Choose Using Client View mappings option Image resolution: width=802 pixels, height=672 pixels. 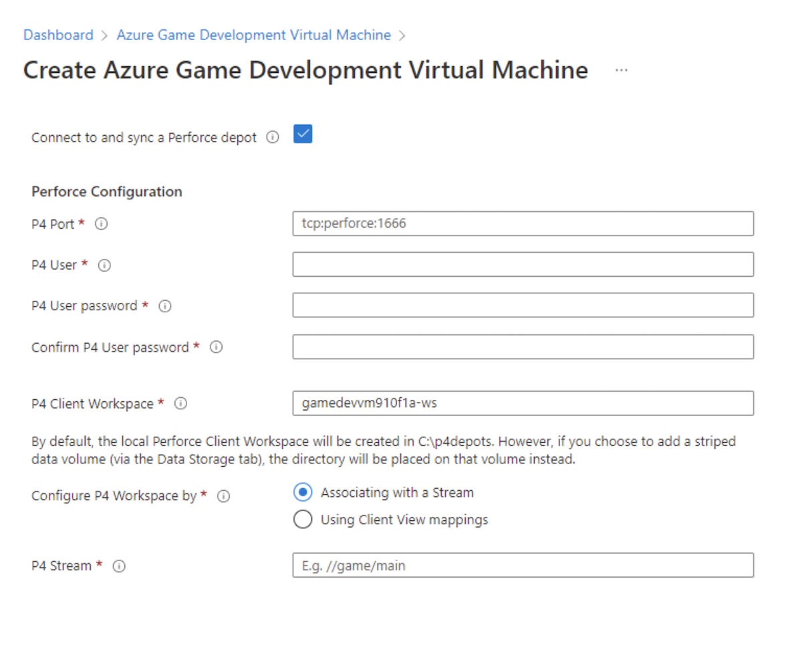tap(303, 520)
